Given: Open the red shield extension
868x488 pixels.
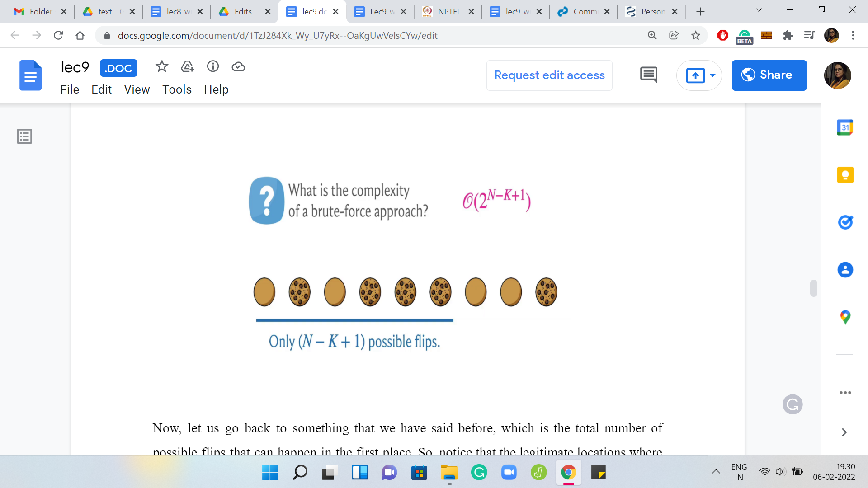Looking at the screenshot, I should [x=722, y=35].
